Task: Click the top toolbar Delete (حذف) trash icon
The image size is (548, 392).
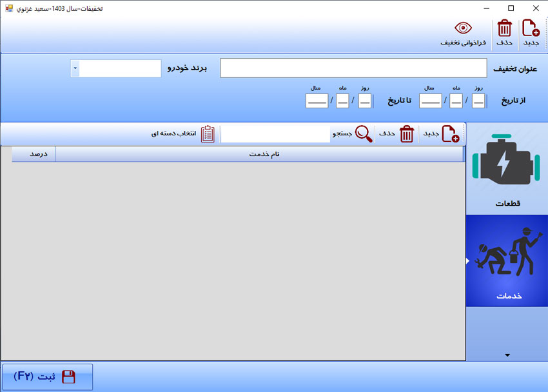Action: (505, 29)
